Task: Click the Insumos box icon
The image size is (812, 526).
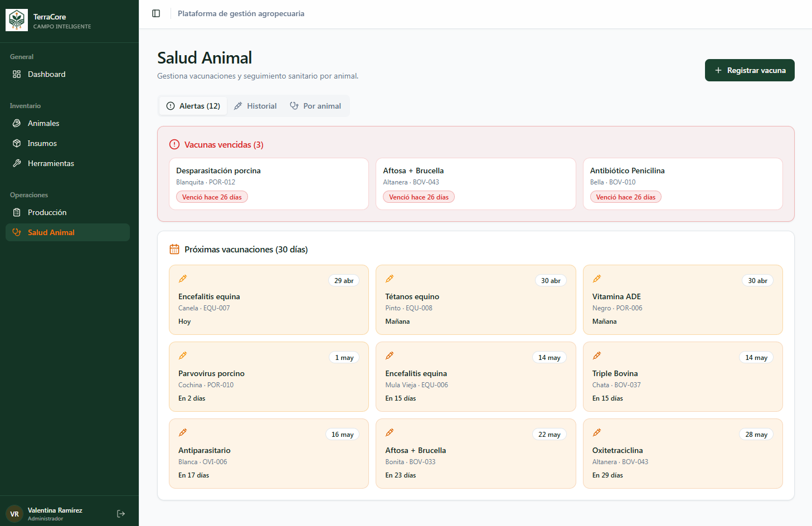Action: (x=17, y=143)
